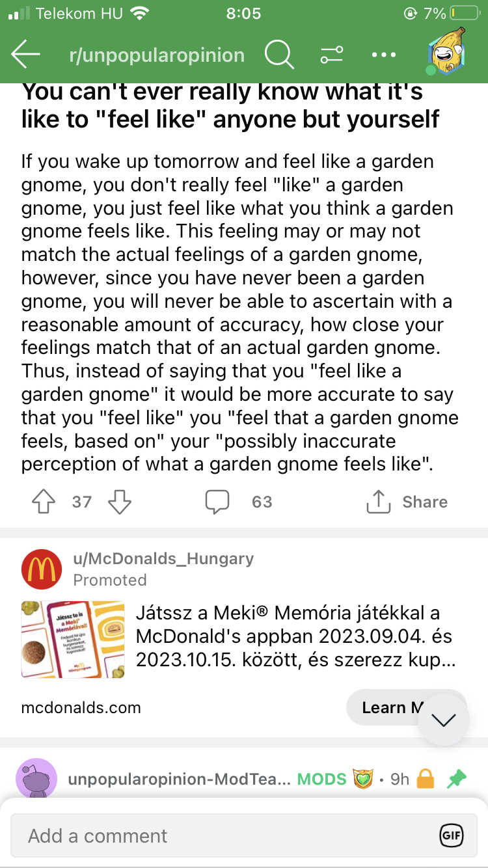Tap the back arrow in header

[26, 55]
